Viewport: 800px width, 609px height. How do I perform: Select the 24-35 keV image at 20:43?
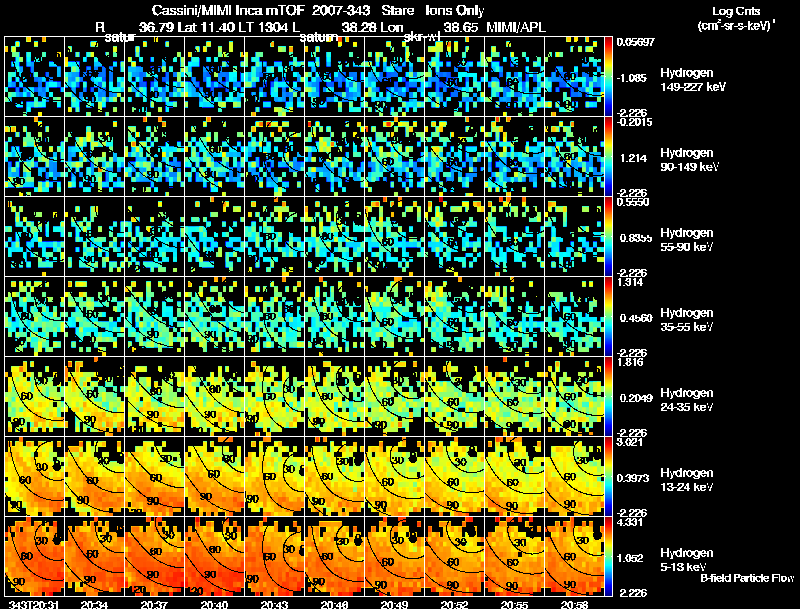pos(274,397)
